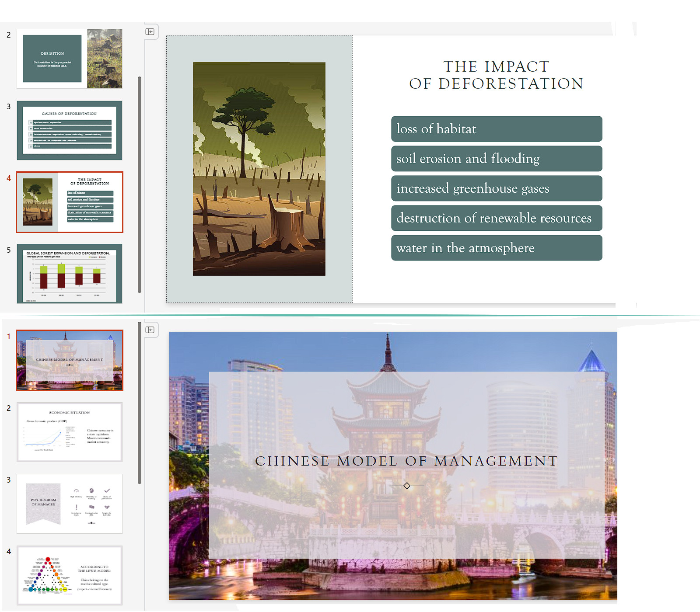The height and width of the screenshot is (612, 700).
Task: Open the Global Forest Expansion chart slide thumbnail
Action: tap(70, 274)
